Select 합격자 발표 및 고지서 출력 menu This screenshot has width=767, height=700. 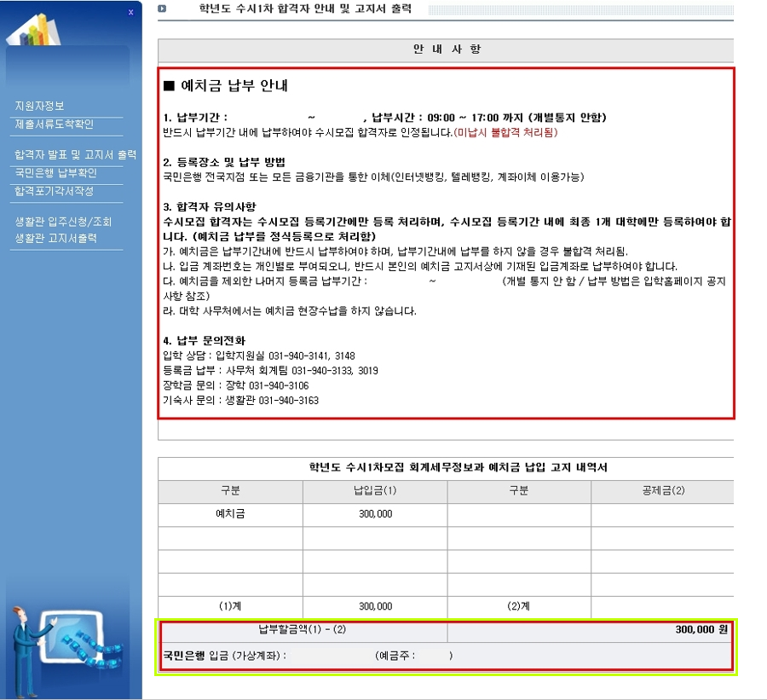pos(75,155)
